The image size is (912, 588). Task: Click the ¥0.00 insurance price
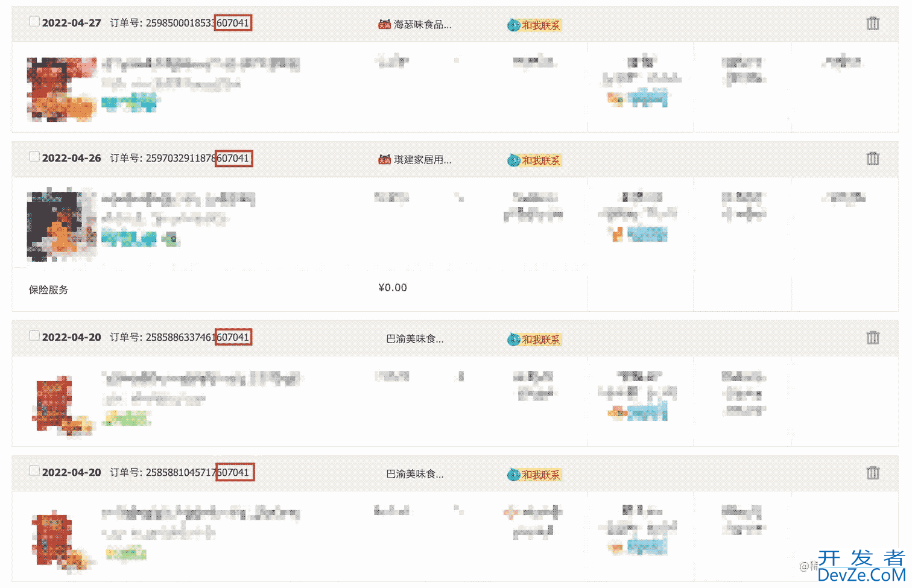tap(393, 288)
